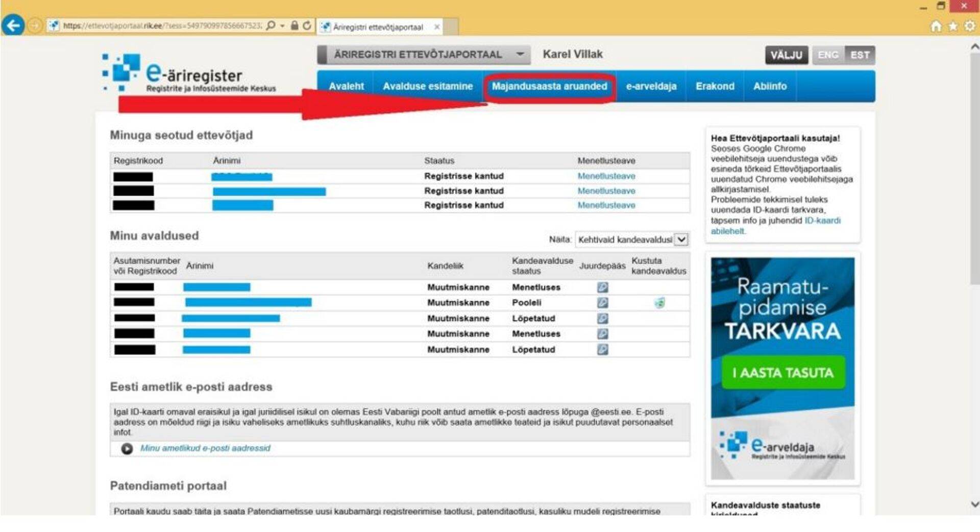980x532 pixels.
Task: Go to the Avalduse esitamine tab
Action: [x=428, y=86]
